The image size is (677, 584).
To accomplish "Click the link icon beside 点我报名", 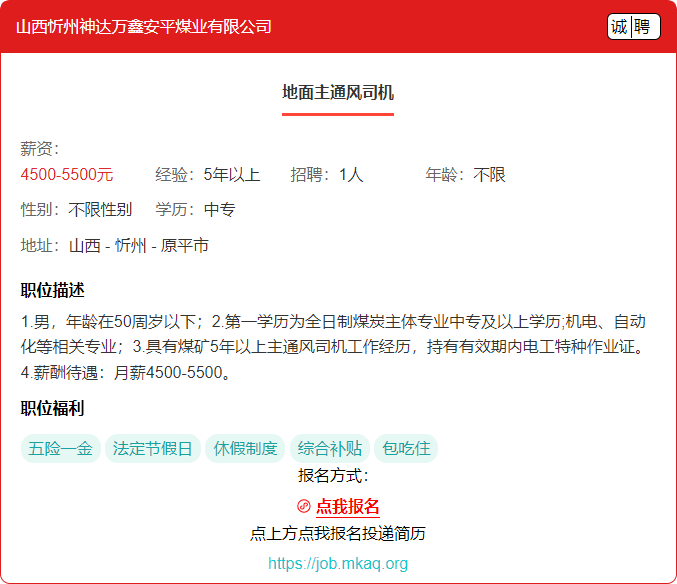I will pos(304,506).
